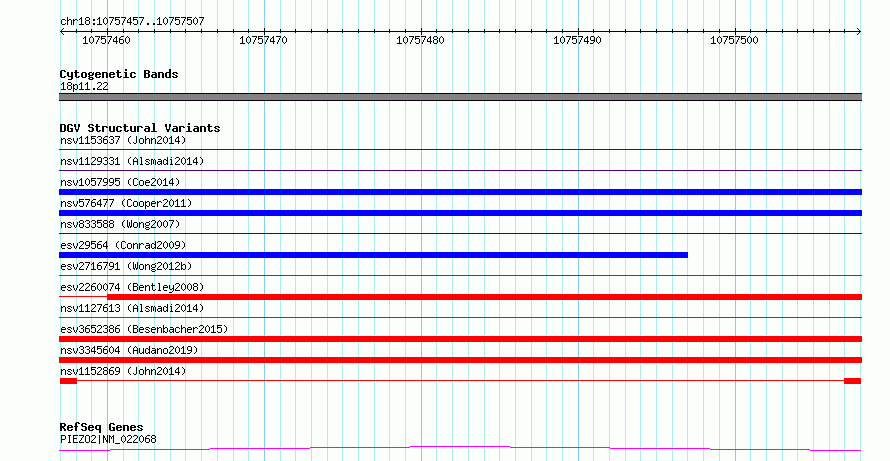Image resolution: width=890 pixels, height=461 pixels.
Task: Click the blue bar under nsv1057995
Action: coord(460,192)
